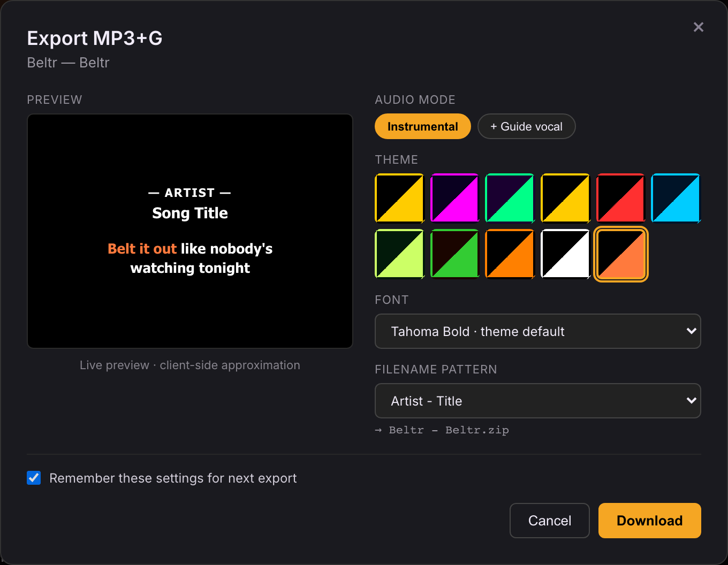Screen dimensions: 728x565
Task: Pick the magenta on navy theme
Action: tap(454, 197)
